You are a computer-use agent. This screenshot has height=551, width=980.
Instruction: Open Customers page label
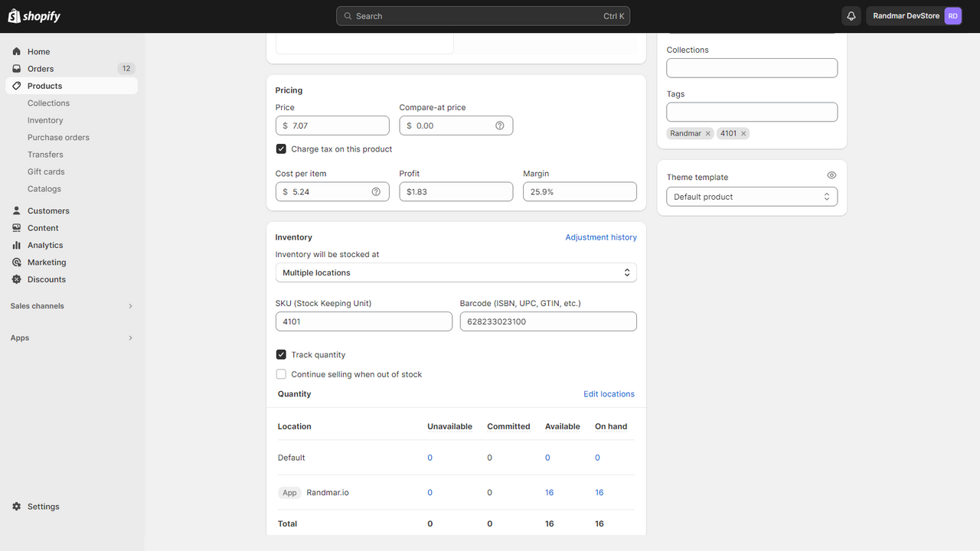click(48, 210)
